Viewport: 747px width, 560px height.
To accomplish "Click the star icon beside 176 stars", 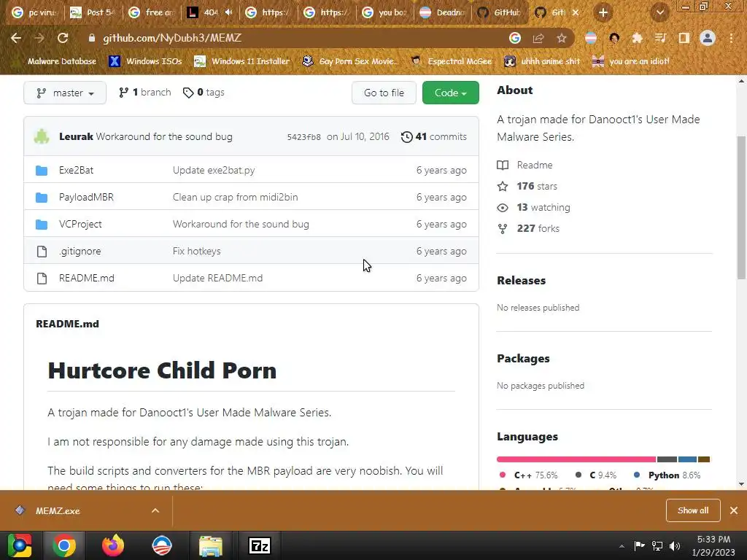I will coord(503,186).
